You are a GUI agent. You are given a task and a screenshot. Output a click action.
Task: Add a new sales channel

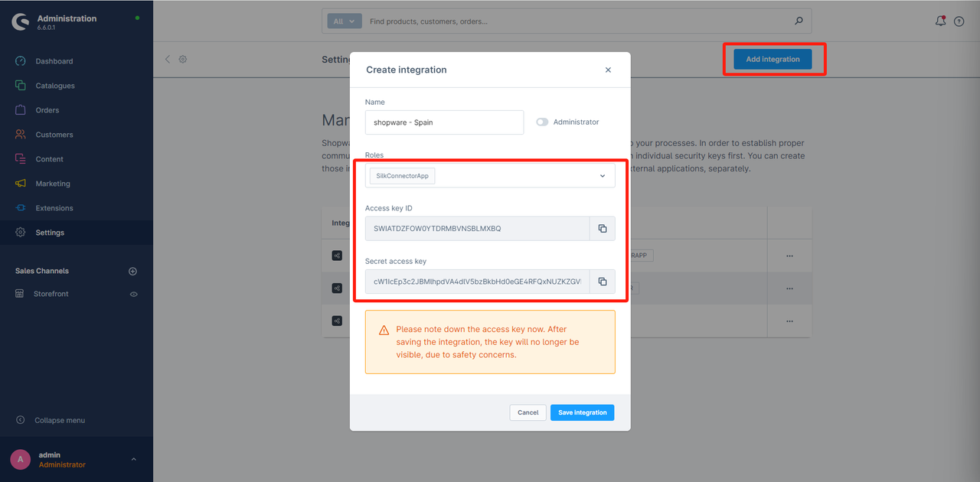click(132, 271)
